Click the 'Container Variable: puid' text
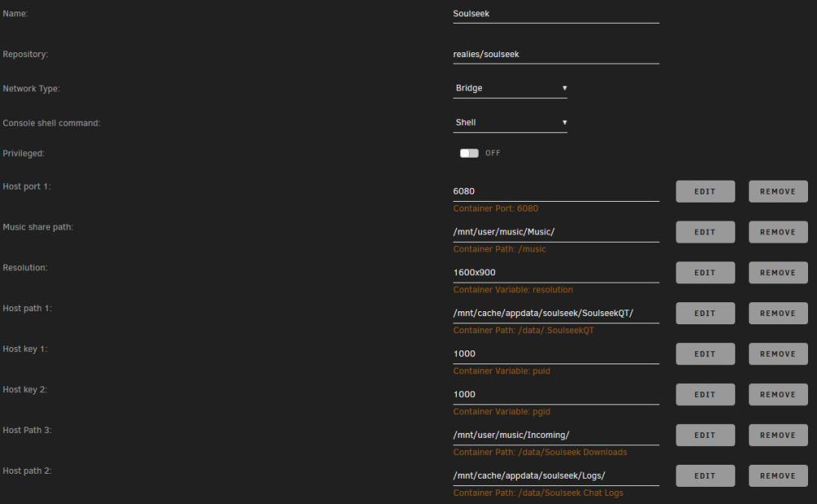 (x=502, y=371)
